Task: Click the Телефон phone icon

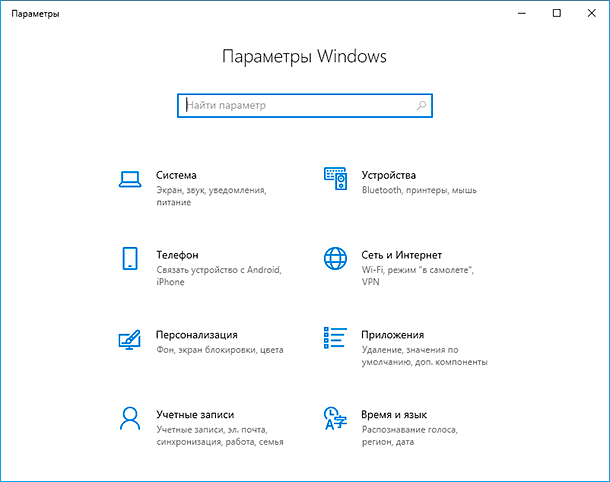Action: click(x=130, y=258)
